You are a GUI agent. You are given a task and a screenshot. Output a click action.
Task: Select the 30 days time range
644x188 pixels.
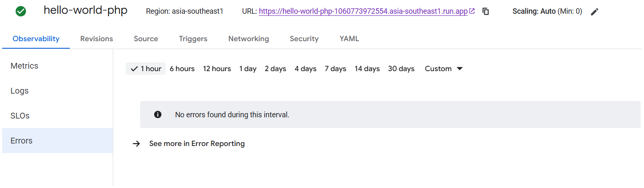[x=401, y=69]
